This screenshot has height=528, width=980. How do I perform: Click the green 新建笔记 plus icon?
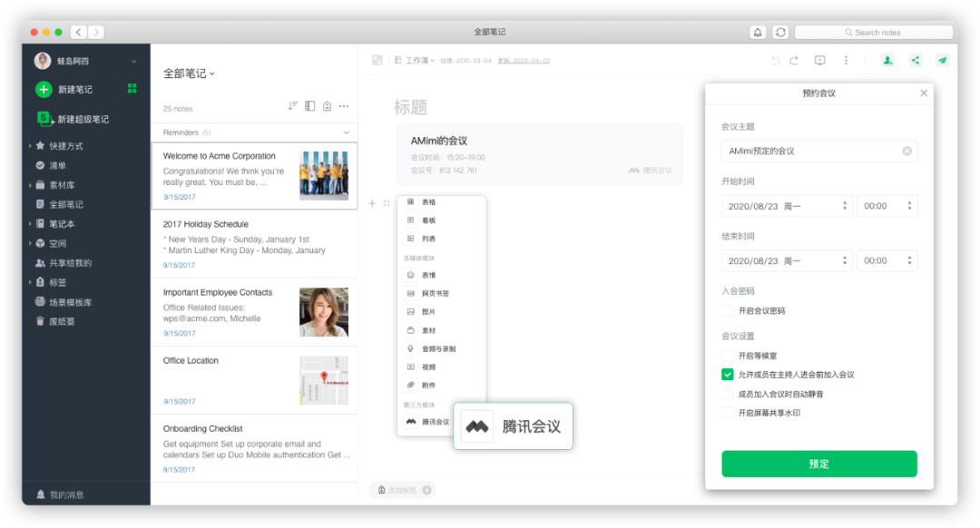point(44,89)
